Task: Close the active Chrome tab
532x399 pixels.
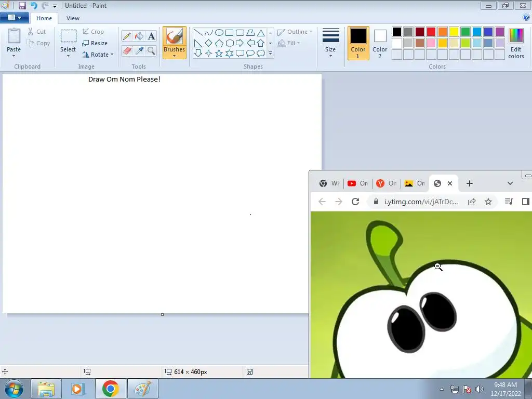Action: tap(450, 183)
